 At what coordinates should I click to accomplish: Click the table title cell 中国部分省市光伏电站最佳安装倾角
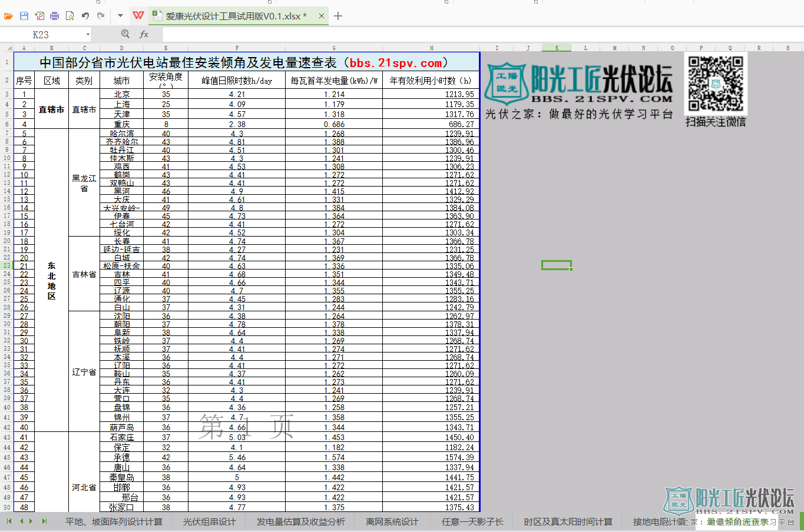click(247, 62)
